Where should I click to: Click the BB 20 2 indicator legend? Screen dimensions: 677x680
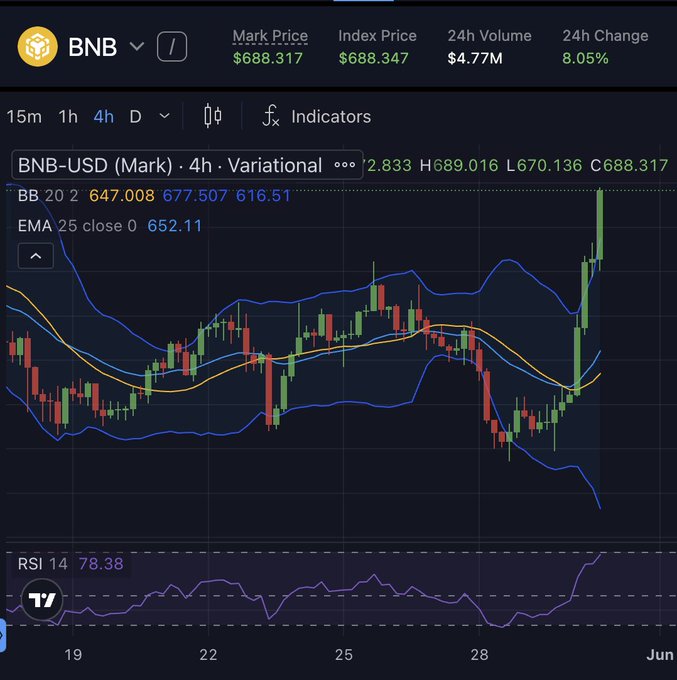[48, 196]
